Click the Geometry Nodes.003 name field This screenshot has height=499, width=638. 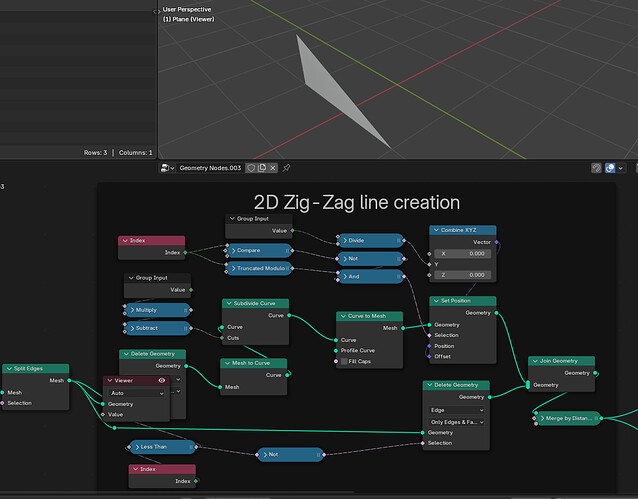210,168
